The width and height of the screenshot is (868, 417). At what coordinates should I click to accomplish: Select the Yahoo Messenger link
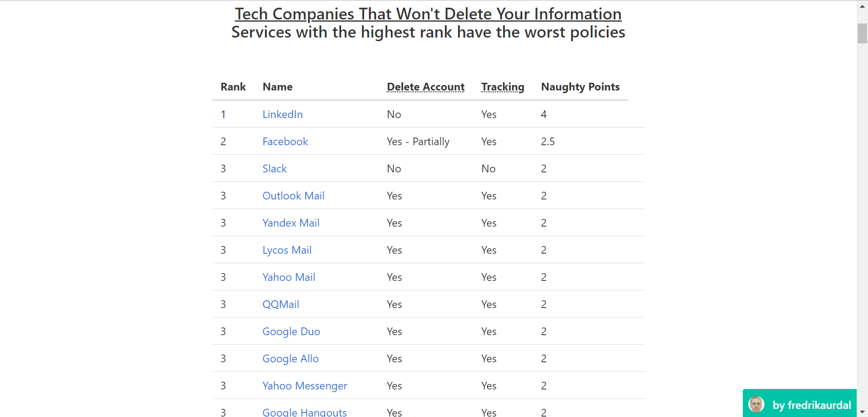[305, 386]
